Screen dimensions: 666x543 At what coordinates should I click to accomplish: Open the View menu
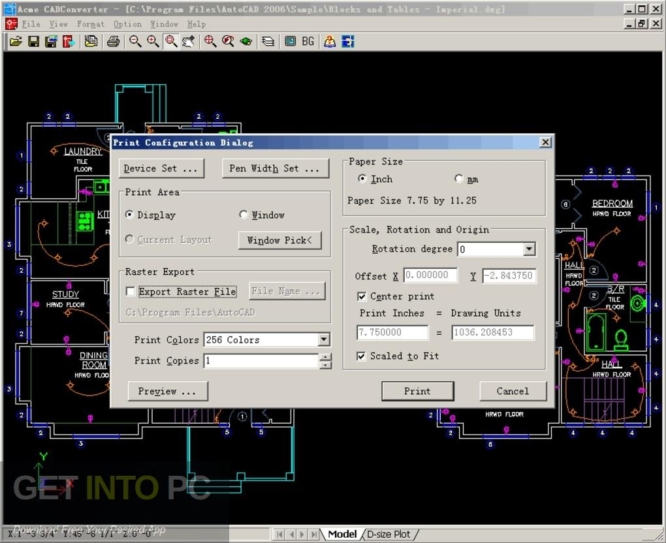58,24
